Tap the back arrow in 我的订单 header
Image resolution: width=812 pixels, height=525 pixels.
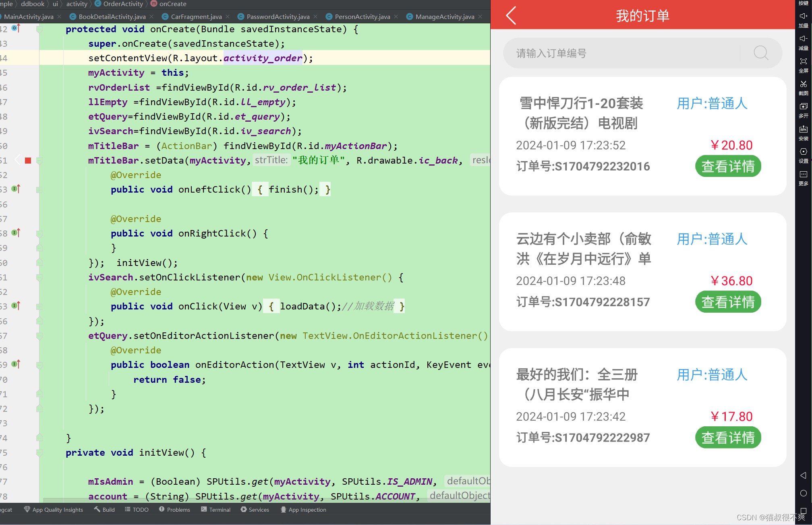click(511, 16)
